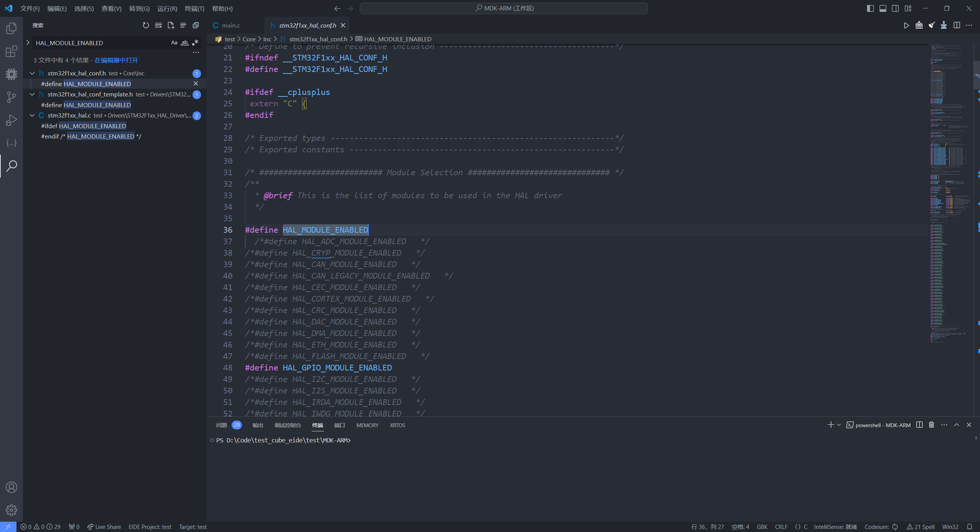Click the Split Editor icon
Viewport: 980px width, 532px height.
point(957,25)
